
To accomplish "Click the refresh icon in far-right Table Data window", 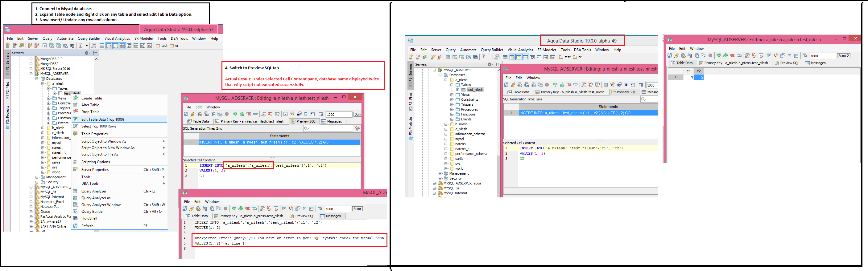I will [670, 56].
